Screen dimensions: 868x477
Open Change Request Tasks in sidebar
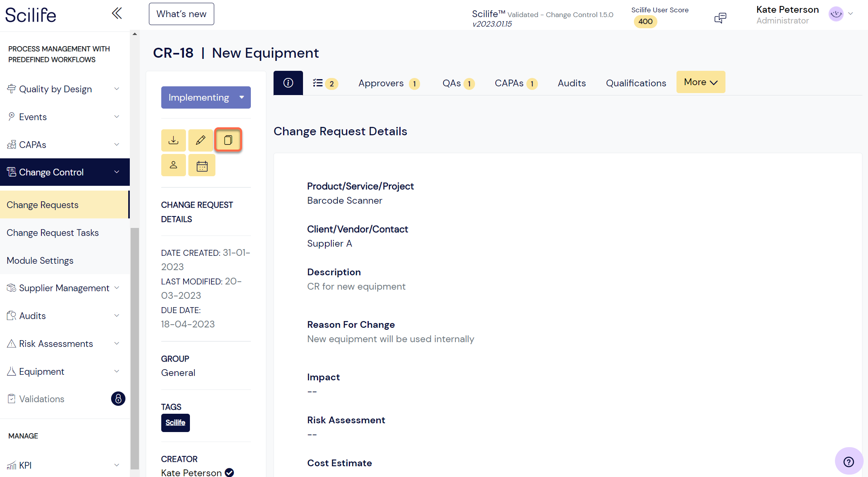point(65,233)
